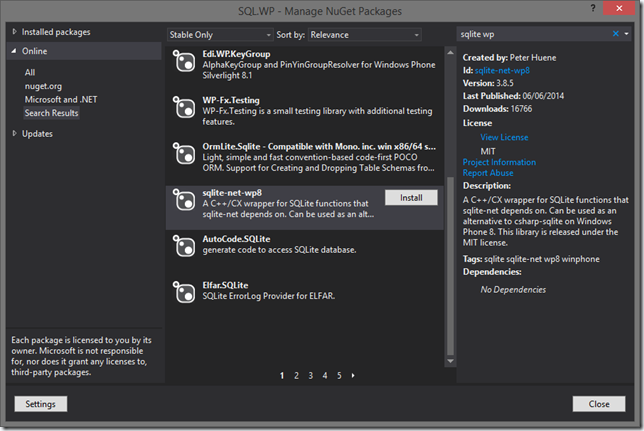The height and width of the screenshot is (431, 644).
Task: Click the Version 3.8.5 value
Action: (505, 83)
